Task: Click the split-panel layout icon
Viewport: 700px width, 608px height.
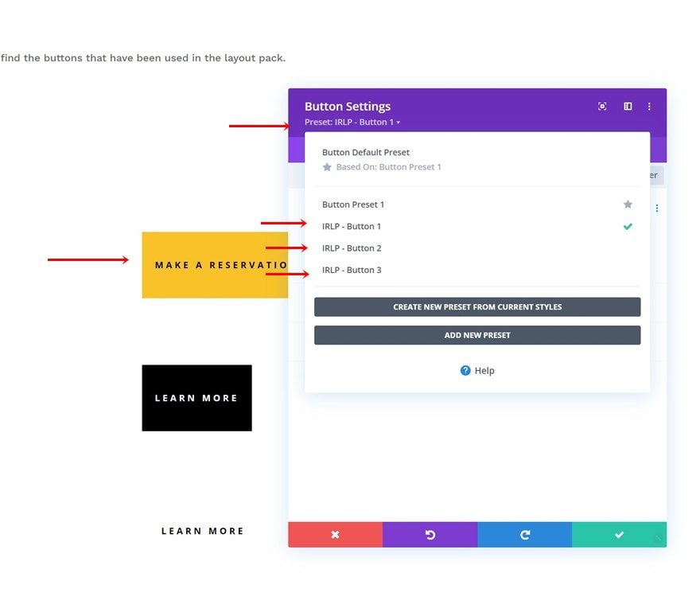Action: (x=628, y=107)
